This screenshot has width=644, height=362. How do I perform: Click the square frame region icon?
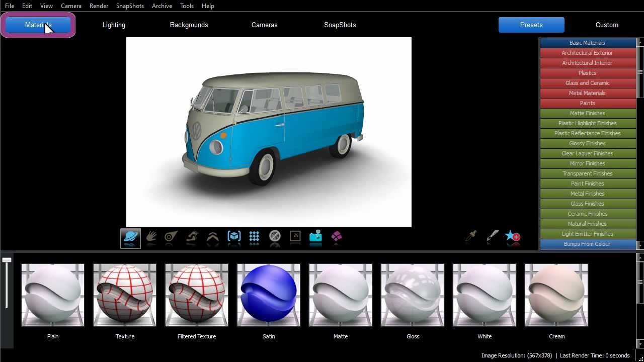pos(295,237)
